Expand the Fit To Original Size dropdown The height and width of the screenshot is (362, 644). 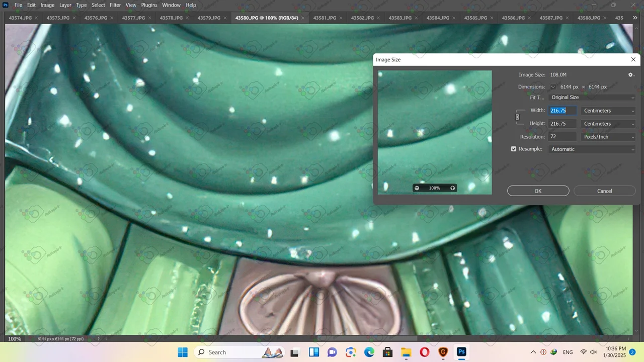pyautogui.click(x=592, y=98)
